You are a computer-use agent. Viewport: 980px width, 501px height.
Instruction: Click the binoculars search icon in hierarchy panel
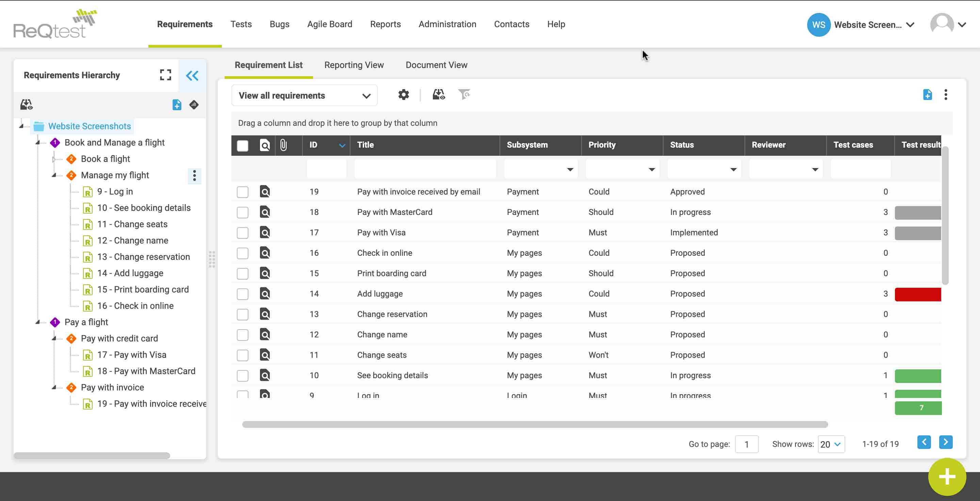pyautogui.click(x=26, y=104)
